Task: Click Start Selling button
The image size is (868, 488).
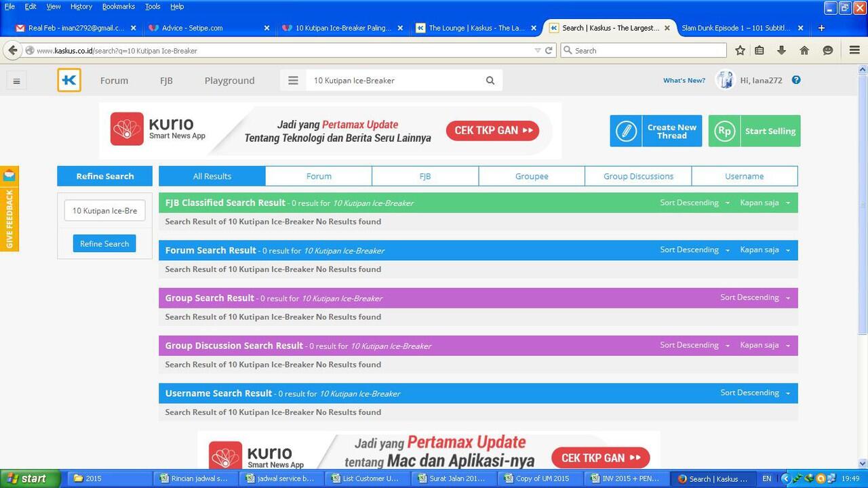Action: tap(754, 131)
